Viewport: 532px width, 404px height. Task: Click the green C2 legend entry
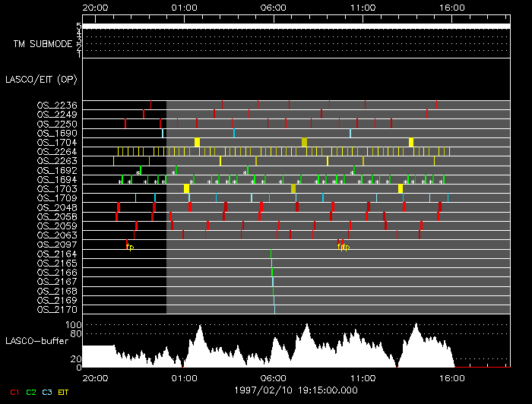click(31, 392)
